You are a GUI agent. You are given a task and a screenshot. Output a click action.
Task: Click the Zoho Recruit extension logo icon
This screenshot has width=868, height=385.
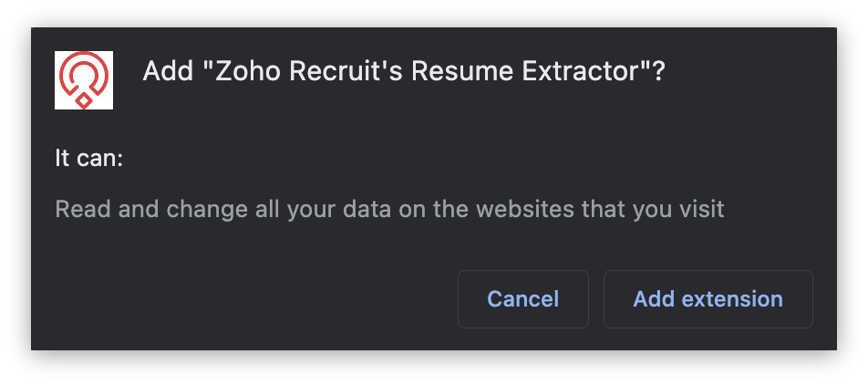84,80
